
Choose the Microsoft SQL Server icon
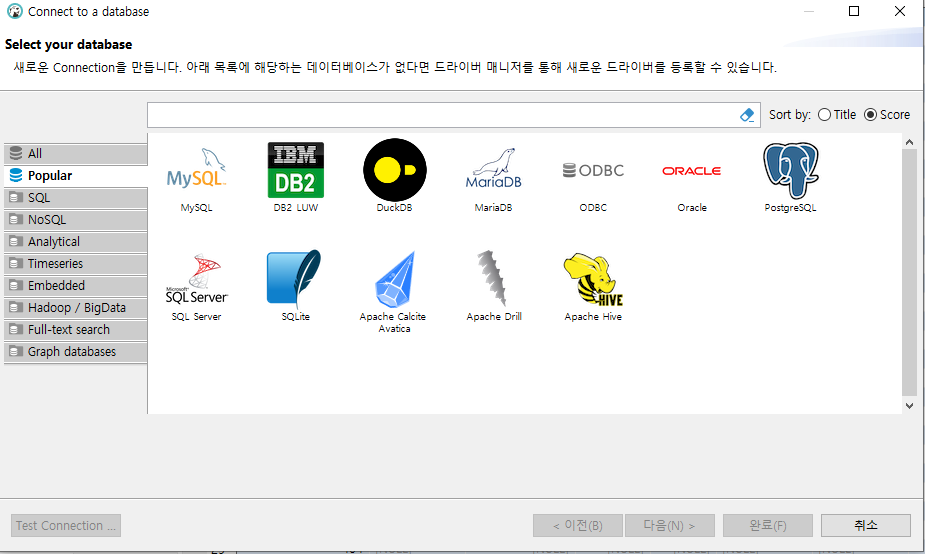coord(196,279)
